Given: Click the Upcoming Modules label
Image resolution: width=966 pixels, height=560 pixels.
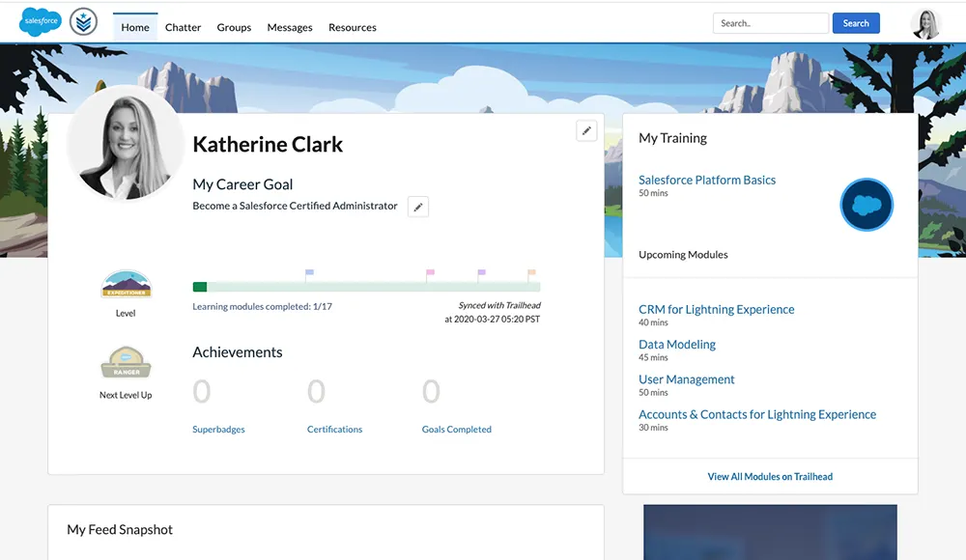Looking at the screenshot, I should point(683,255).
